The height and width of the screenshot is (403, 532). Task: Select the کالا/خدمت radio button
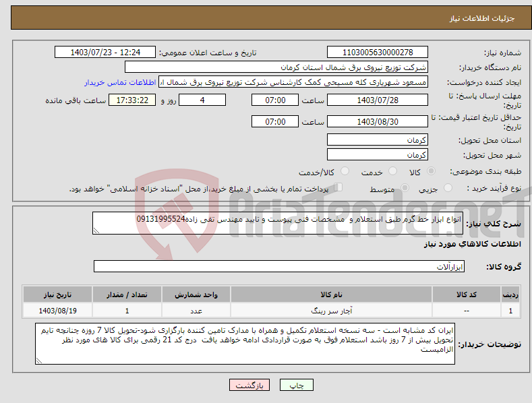(x=345, y=171)
